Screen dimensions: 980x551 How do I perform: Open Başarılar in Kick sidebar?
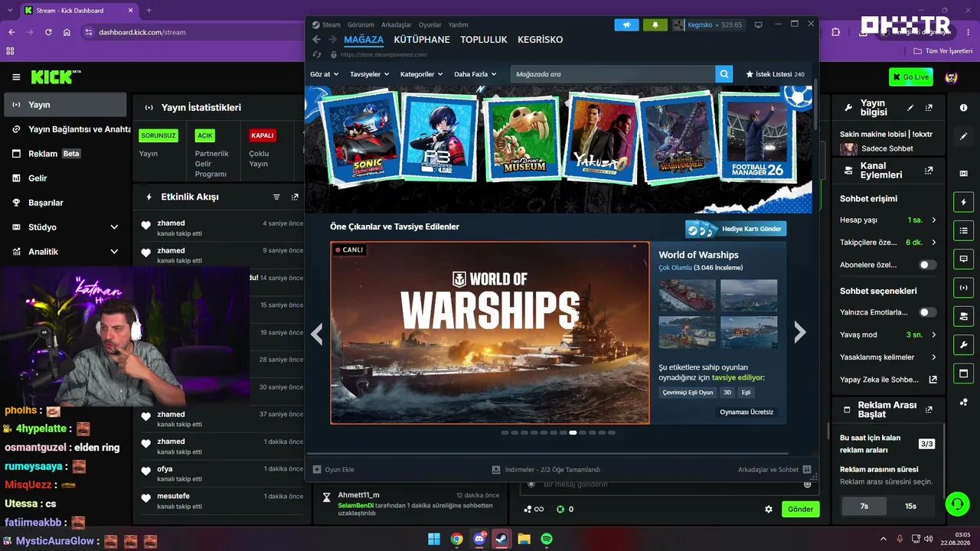pyautogui.click(x=65, y=203)
